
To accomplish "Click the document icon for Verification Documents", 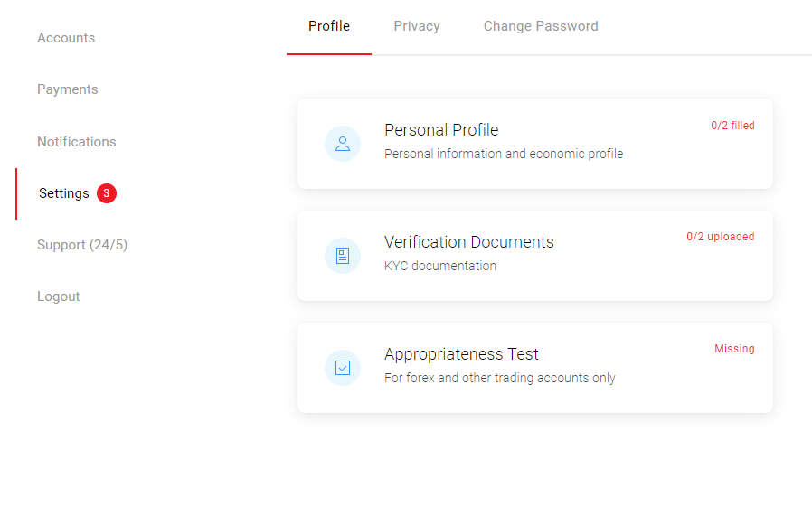I will click(343, 256).
